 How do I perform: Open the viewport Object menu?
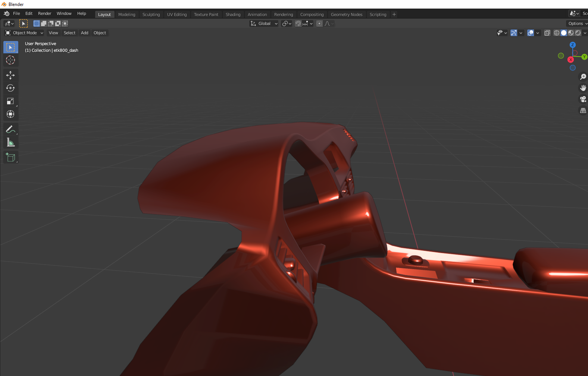tap(100, 33)
